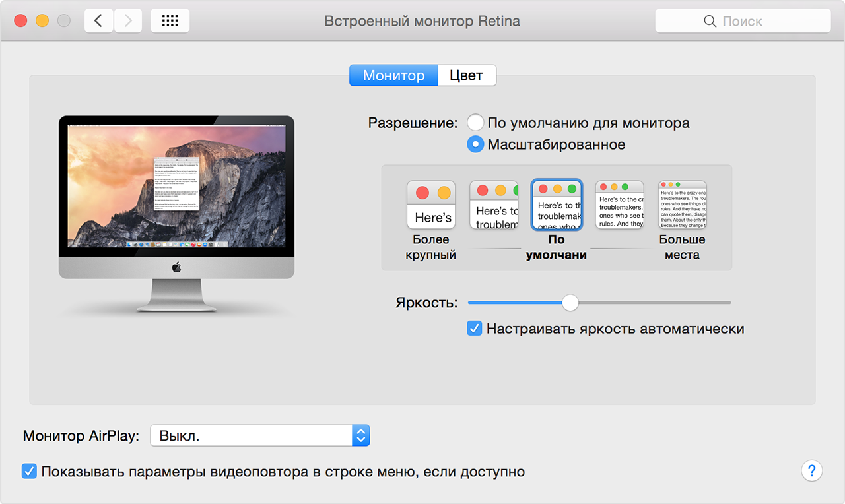Click the 'Яркость' brightness slider handle
845x504 pixels.
(570, 303)
